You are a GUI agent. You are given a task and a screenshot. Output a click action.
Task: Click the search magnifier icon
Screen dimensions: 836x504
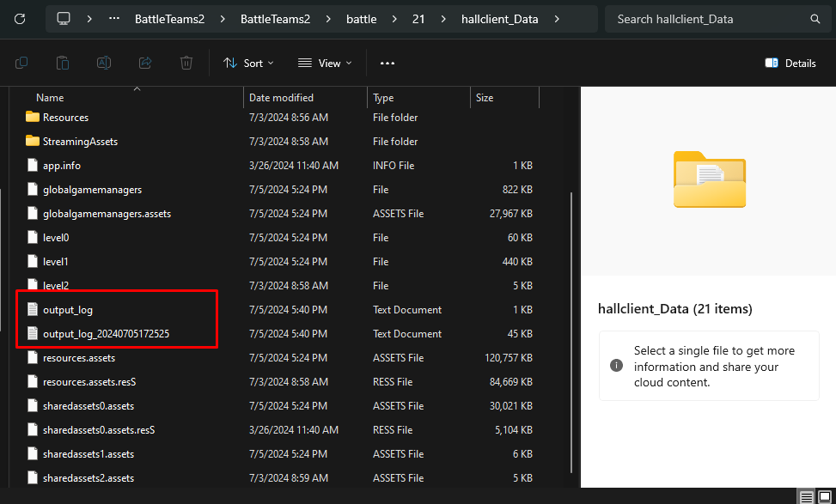point(815,19)
